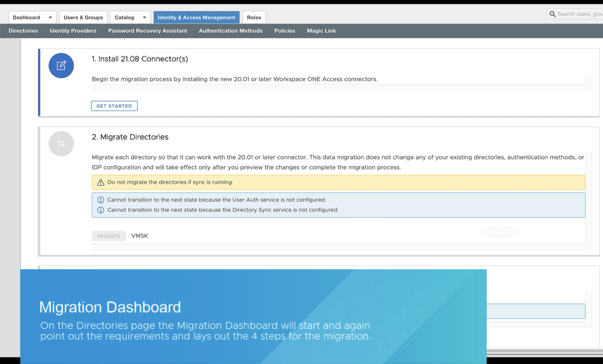Navigate to Magic Link section
This screenshot has height=364, width=603.
tap(321, 31)
